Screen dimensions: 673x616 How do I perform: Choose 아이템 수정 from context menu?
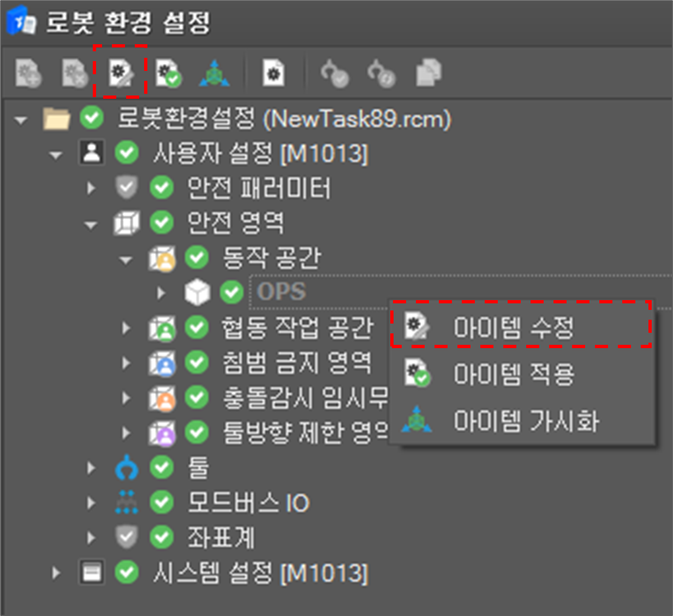[513, 327]
